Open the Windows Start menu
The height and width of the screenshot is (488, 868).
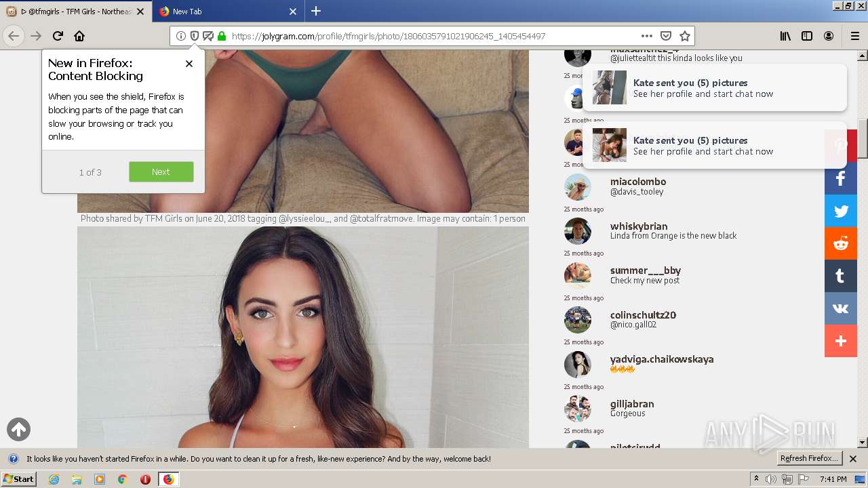click(19, 479)
